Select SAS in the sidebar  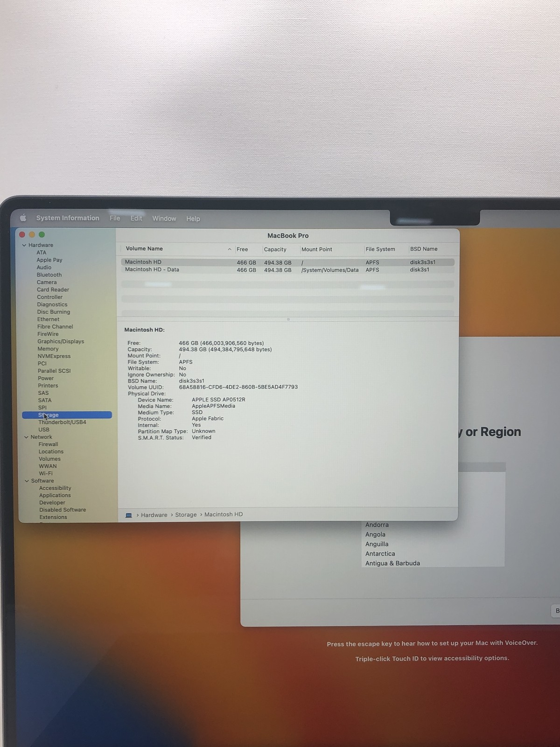(x=43, y=393)
